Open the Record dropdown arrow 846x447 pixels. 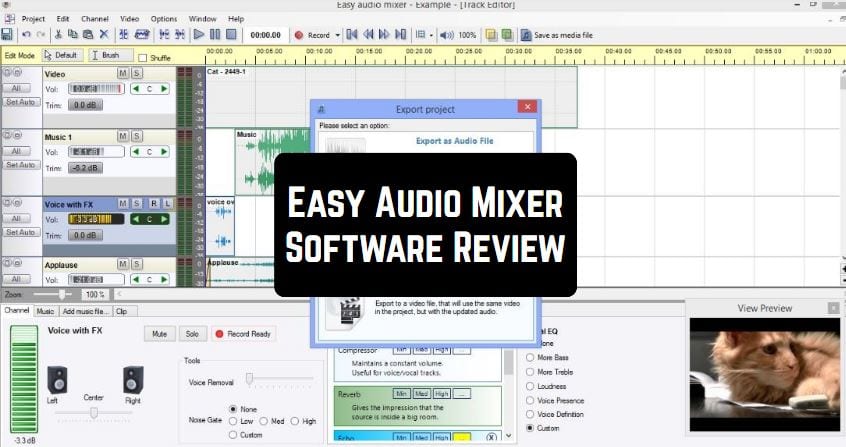tap(338, 35)
